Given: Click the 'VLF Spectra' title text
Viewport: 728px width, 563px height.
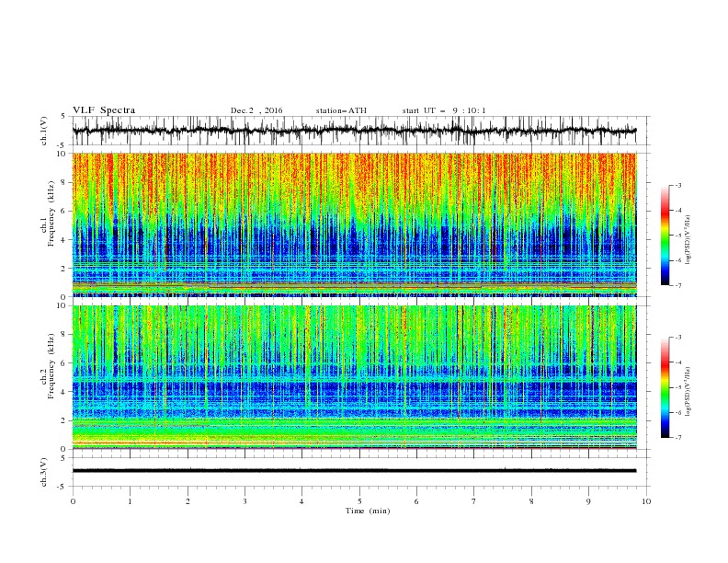Looking at the screenshot, I should tap(104, 110).
